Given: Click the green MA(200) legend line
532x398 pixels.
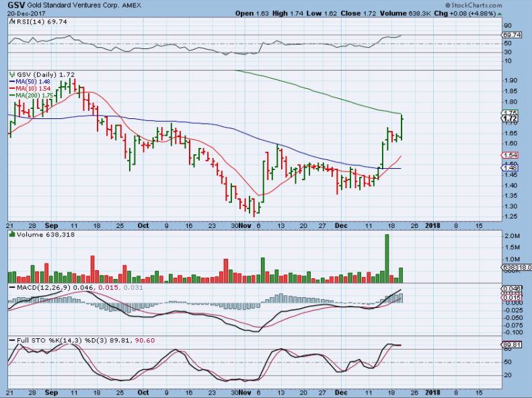Looking at the screenshot, I should [11, 96].
